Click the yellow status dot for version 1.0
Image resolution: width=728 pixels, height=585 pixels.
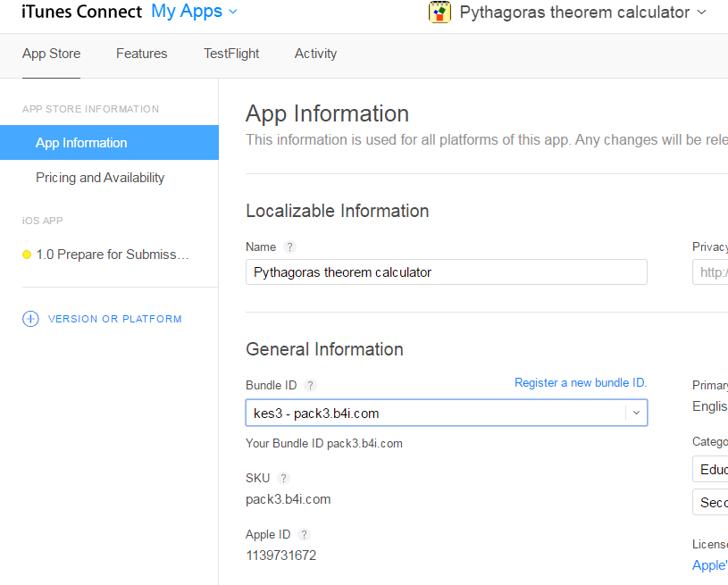tap(27, 255)
